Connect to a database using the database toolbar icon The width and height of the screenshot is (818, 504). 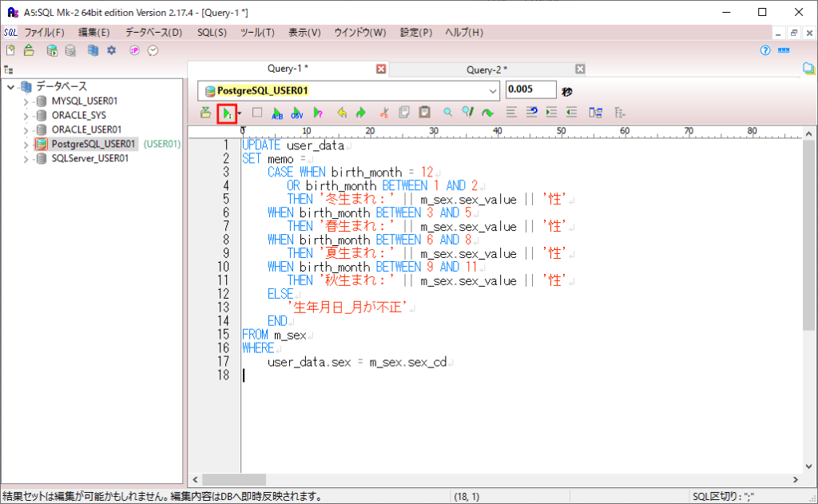(x=52, y=50)
